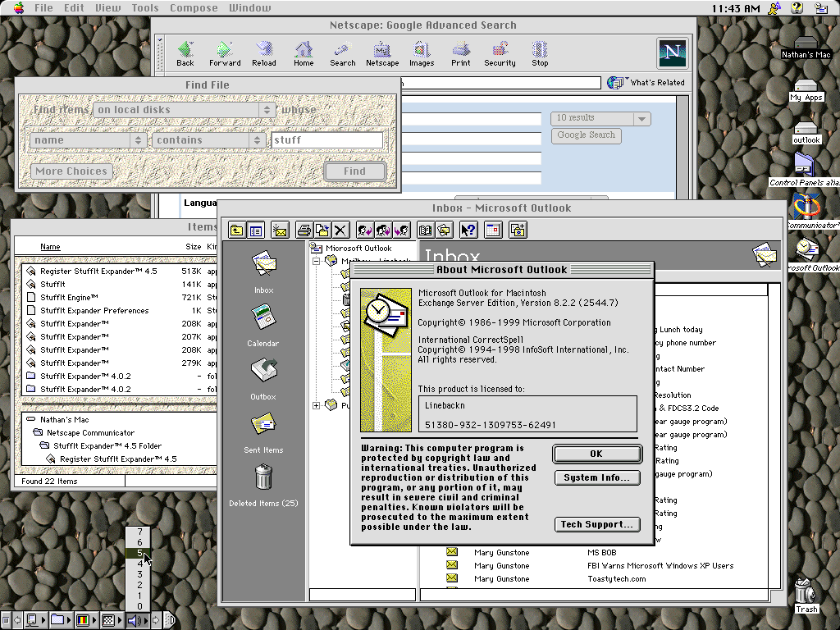
Task: Toggle the folder list view in Outlook toolbar
Action: click(256, 231)
